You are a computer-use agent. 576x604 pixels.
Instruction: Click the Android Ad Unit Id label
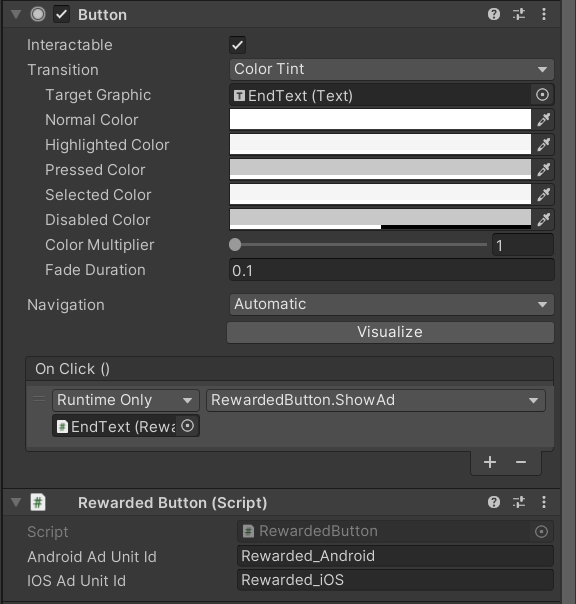(92, 557)
